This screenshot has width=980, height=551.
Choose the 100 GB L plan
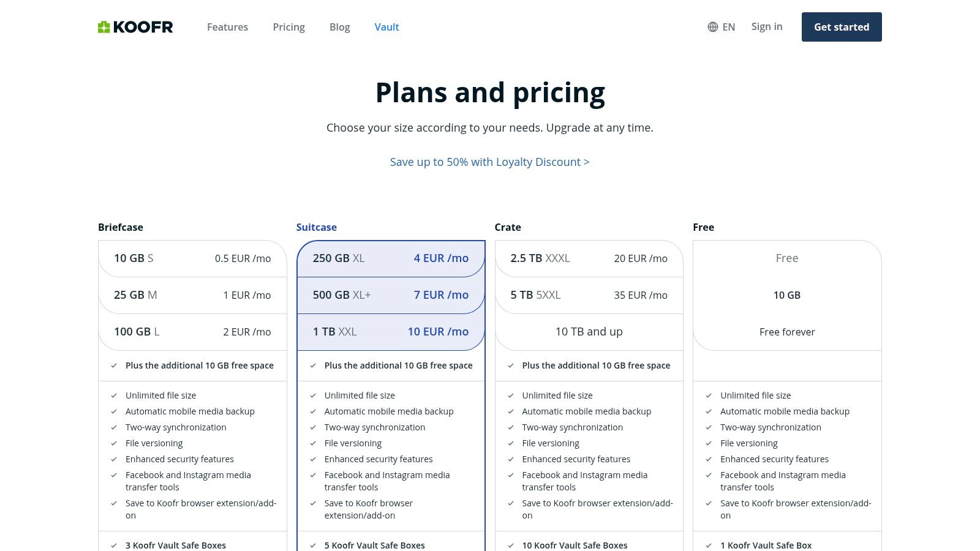(192, 332)
